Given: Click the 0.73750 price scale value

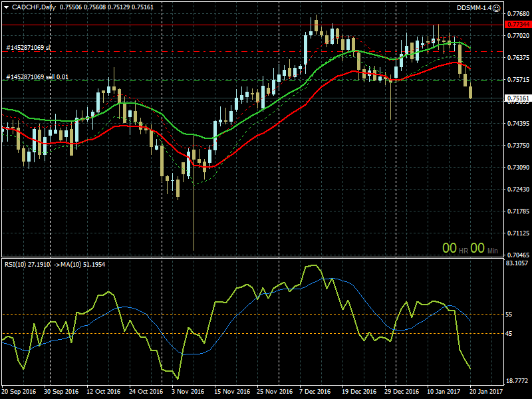Looking at the screenshot, I should click(518, 145).
